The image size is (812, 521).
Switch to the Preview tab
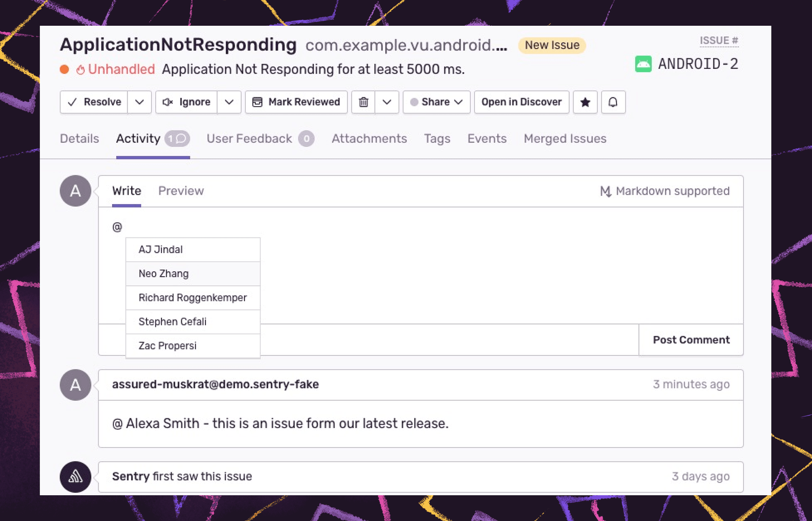tap(181, 191)
